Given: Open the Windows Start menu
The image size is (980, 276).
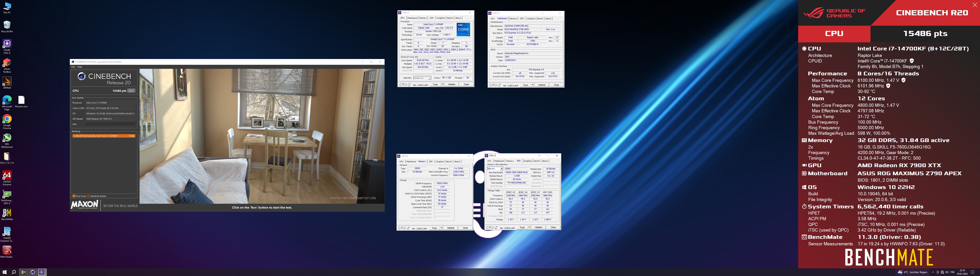Looking at the screenshot, I should 5,272.
